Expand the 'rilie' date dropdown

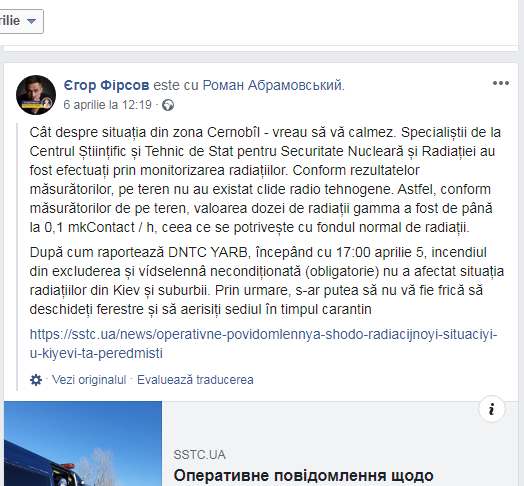[x=19, y=21]
